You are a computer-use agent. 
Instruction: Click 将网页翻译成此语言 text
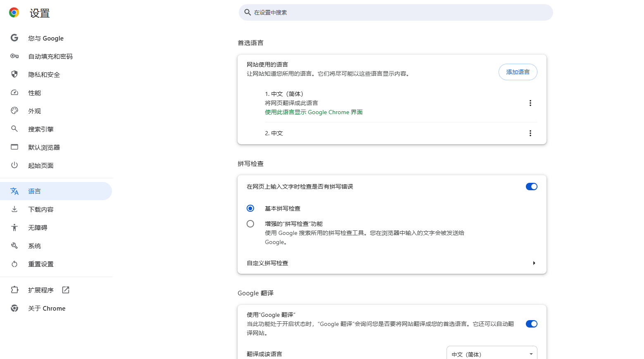[291, 103]
